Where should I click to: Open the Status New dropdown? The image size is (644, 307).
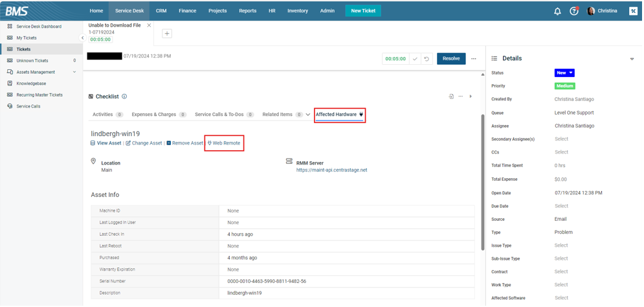coord(564,73)
